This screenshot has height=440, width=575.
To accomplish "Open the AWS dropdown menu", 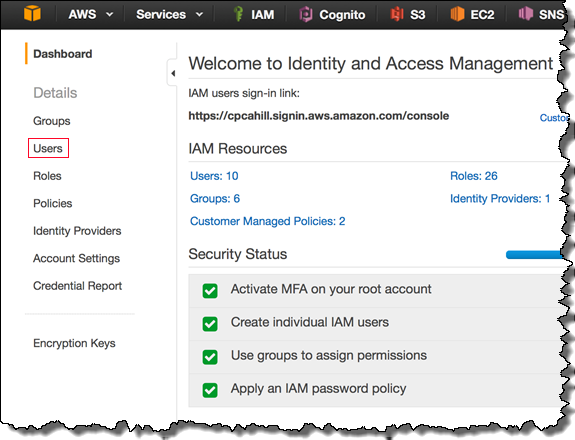I will pos(91,14).
